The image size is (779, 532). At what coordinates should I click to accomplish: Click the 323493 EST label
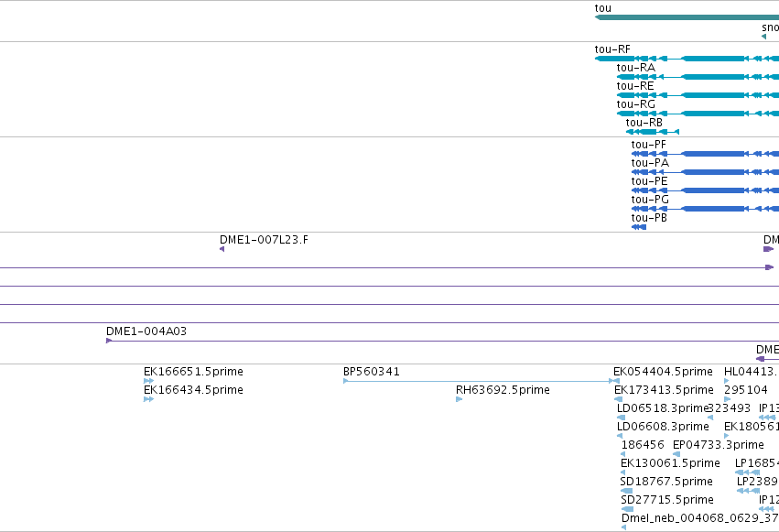(x=729, y=408)
